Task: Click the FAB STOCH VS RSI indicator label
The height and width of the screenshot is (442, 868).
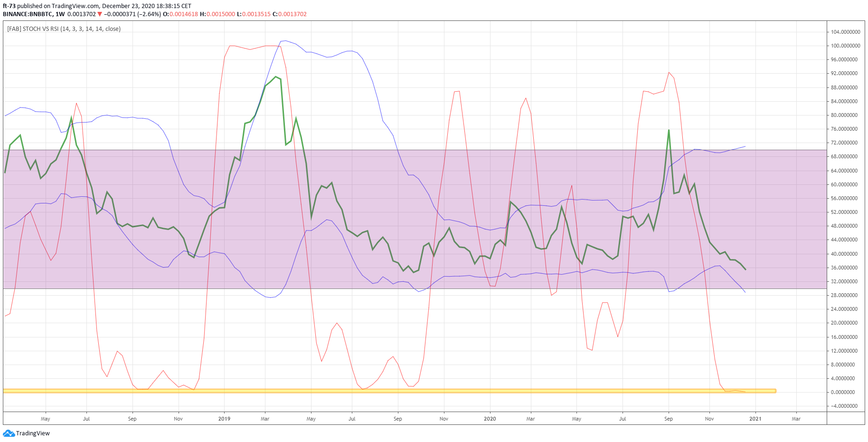Action: pos(64,29)
